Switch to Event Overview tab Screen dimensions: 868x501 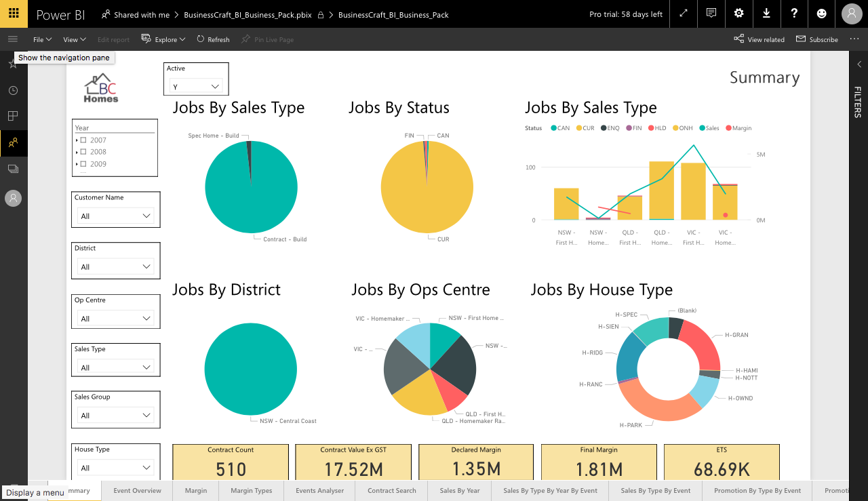(x=137, y=490)
